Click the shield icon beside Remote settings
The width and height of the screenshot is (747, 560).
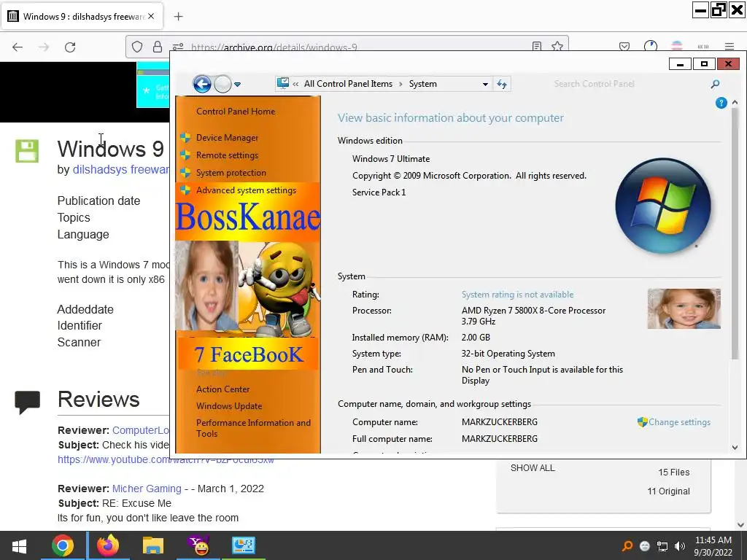click(x=185, y=155)
